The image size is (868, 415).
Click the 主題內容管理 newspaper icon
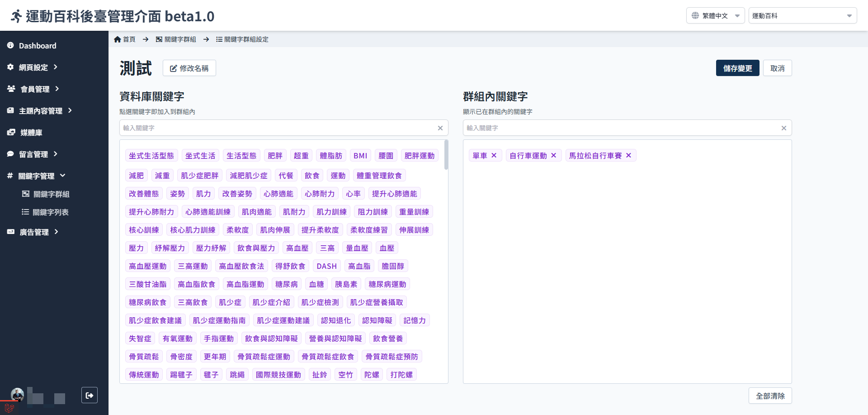(10, 110)
